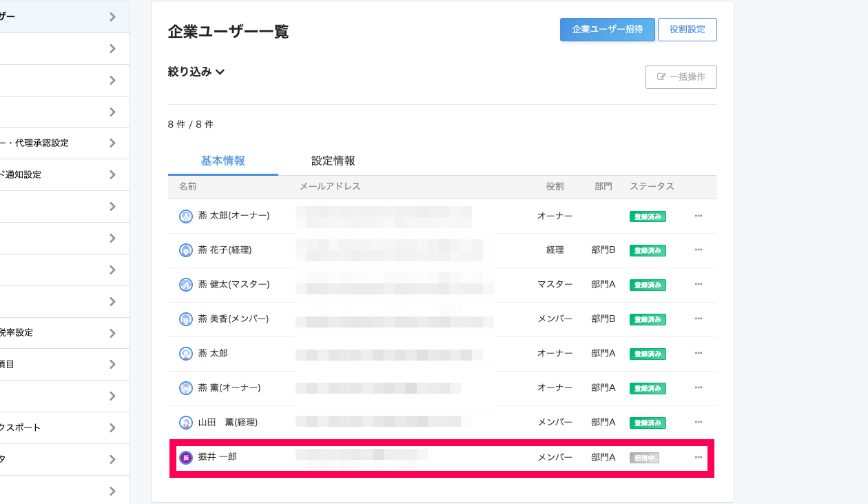Screen dimensions: 868x504
Task: Click purple avatar of 振井 一郎
Action: (185, 457)
